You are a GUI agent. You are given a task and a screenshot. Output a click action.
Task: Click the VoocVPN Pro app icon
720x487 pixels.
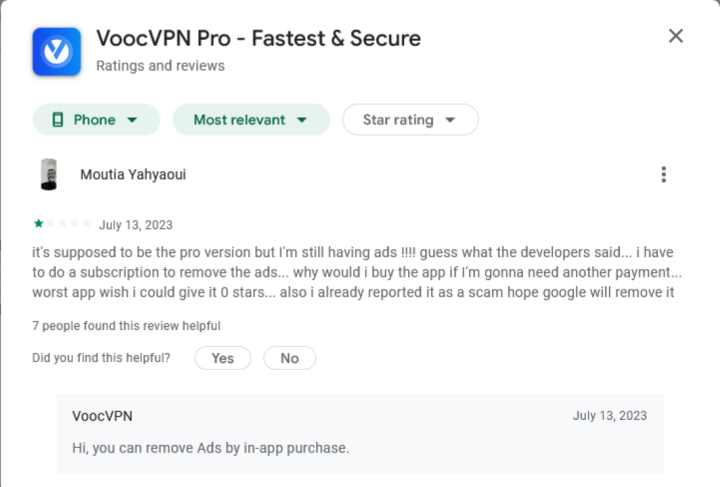pyautogui.click(x=56, y=51)
